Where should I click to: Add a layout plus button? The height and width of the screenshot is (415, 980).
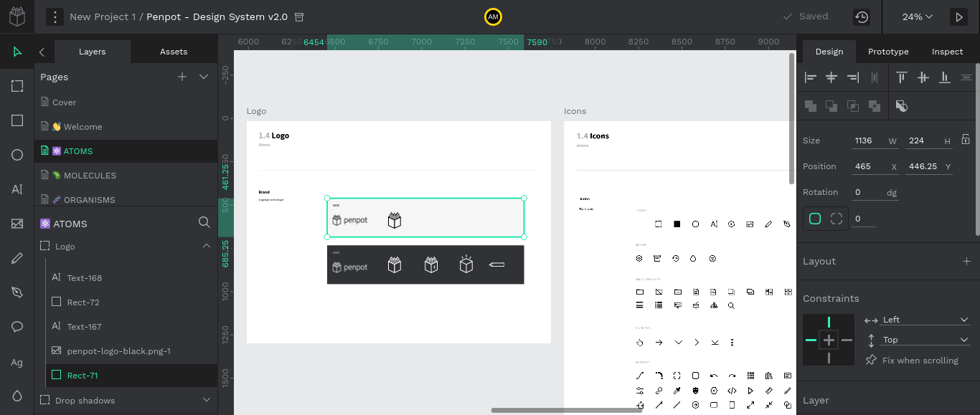coord(966,261)
